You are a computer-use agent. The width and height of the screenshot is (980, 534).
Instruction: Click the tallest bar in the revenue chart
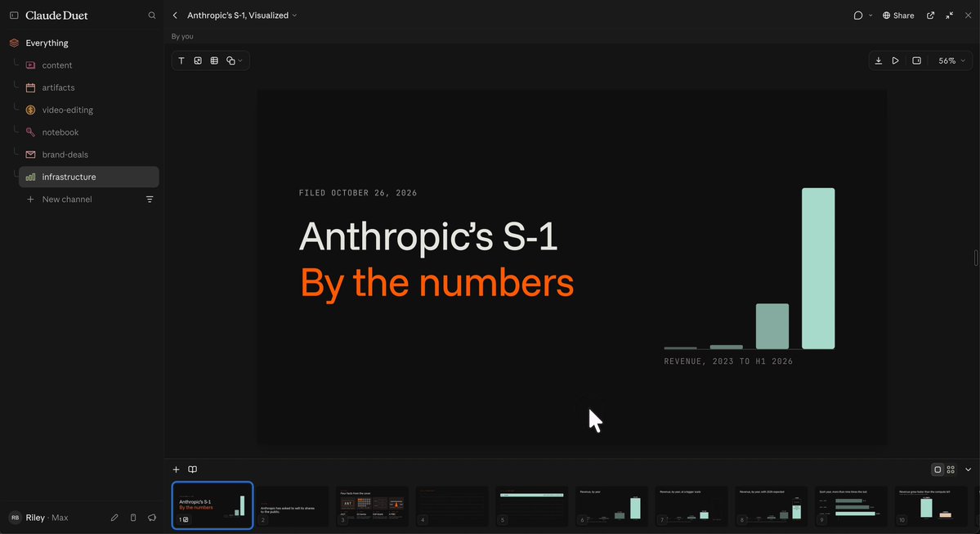click(x=818, y=268)
